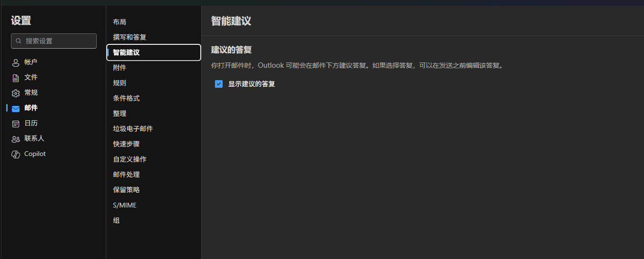Open 邮件处理 settings page
Screen dimensions: 644x259
(153, 175)
